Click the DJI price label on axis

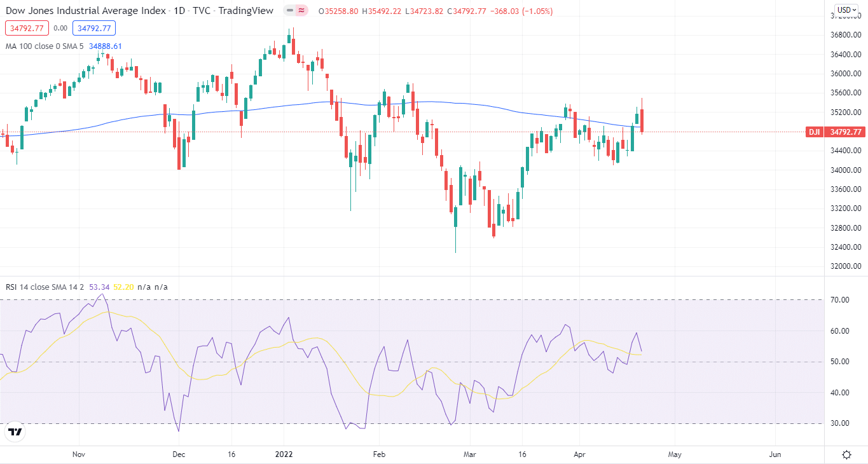[x=835, y=132]
